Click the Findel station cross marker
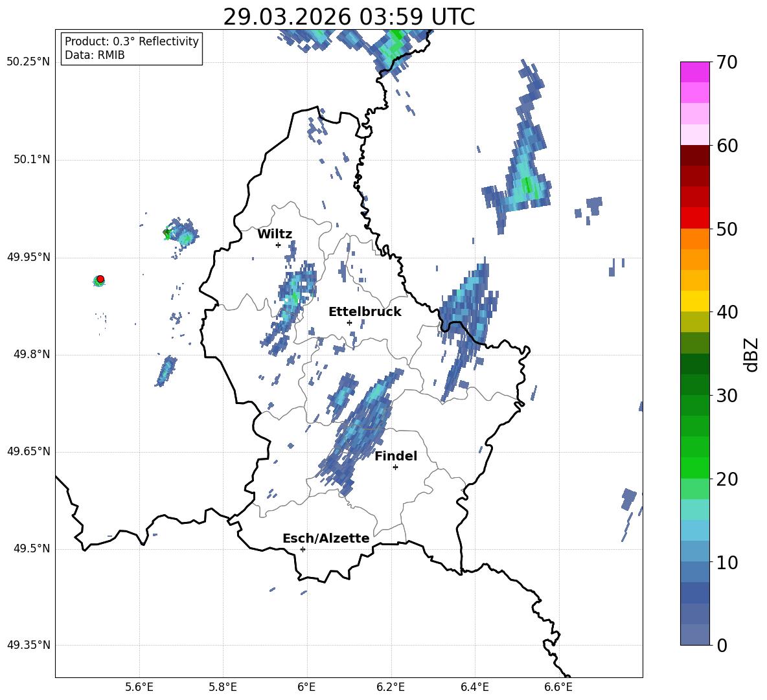 [x=395, y=468]
